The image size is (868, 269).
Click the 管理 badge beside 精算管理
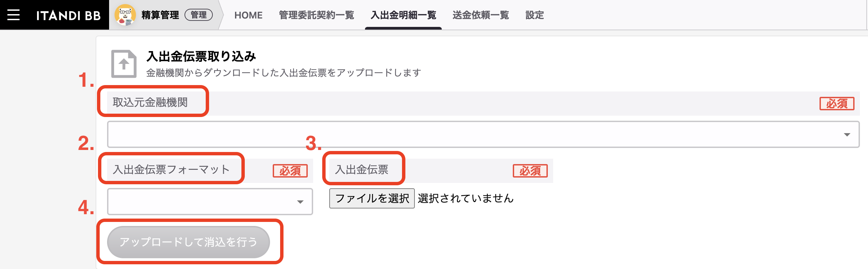199,15
